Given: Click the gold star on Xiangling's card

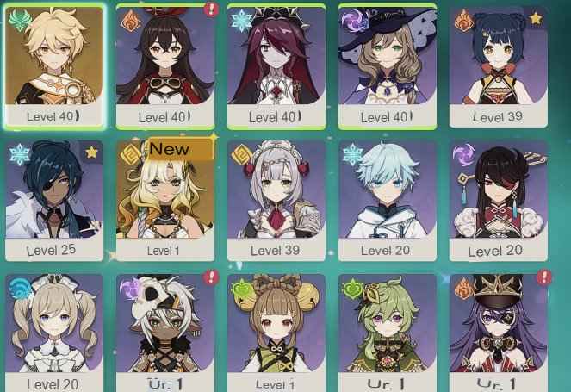Looking at the screenshot, I should (x=536, y=18).
